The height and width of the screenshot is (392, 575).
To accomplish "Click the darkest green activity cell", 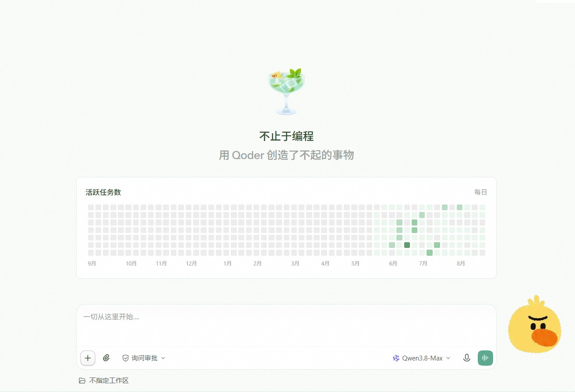I will click(x=407, y=245).
